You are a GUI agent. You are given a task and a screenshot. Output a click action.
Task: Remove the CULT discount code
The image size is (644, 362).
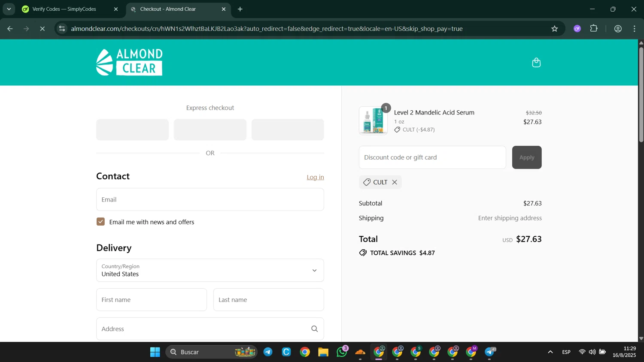[395, 182]
